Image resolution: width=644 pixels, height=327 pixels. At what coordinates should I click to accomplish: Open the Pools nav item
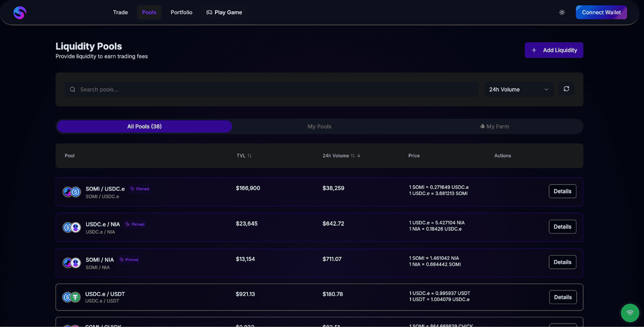[149, 12]
